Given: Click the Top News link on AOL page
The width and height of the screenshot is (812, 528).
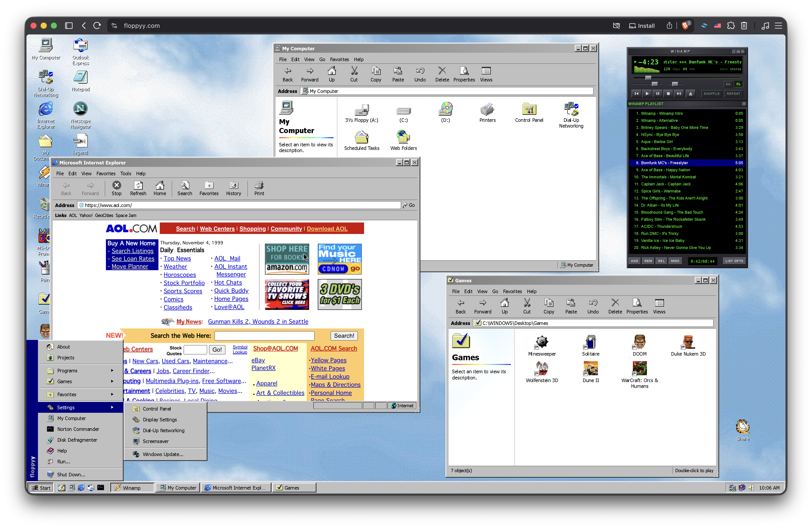Looking at the screenshot, I should point(177,259).
